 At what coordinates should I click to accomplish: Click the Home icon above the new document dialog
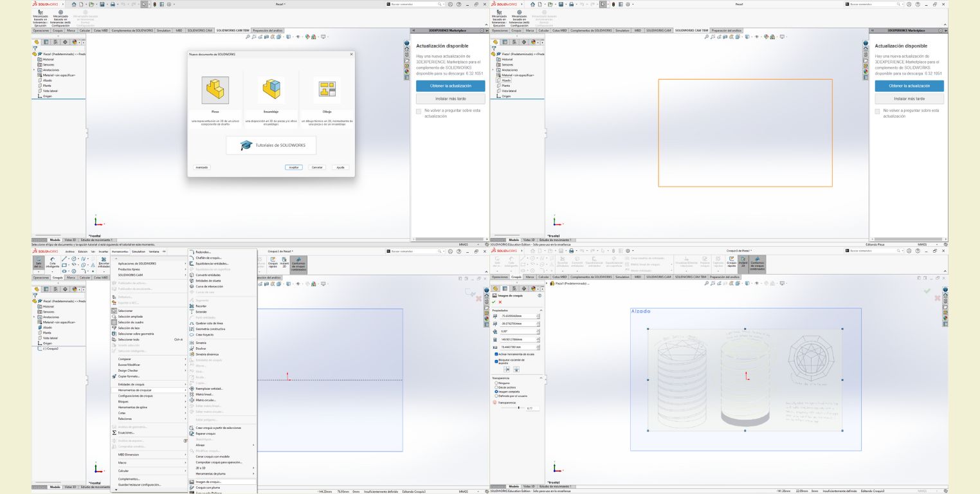pos(75,4)
